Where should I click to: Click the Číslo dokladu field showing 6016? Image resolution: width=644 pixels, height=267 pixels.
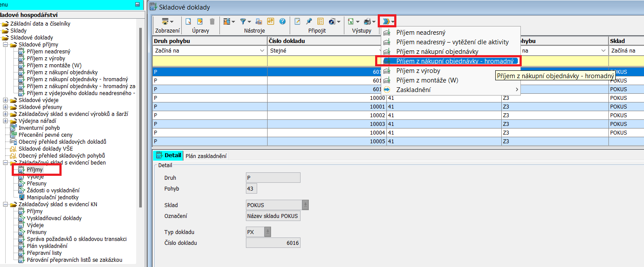(273, 243)
